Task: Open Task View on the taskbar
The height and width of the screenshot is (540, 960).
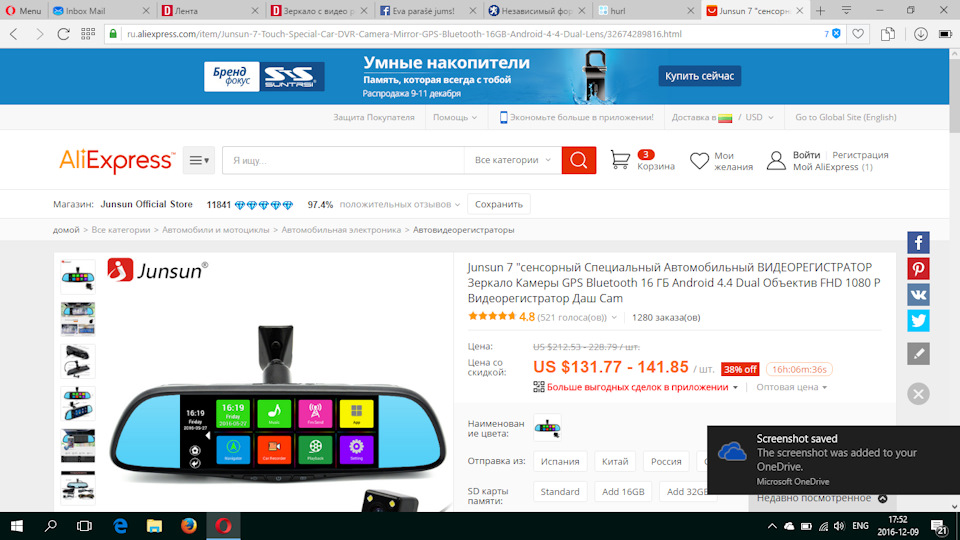Action: coord(84,526)
